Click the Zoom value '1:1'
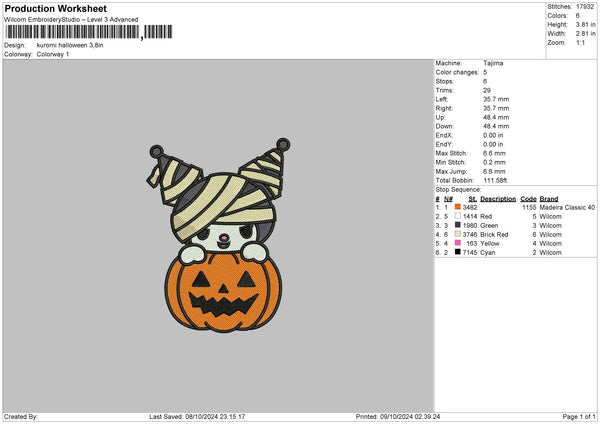 pos(580,42)
